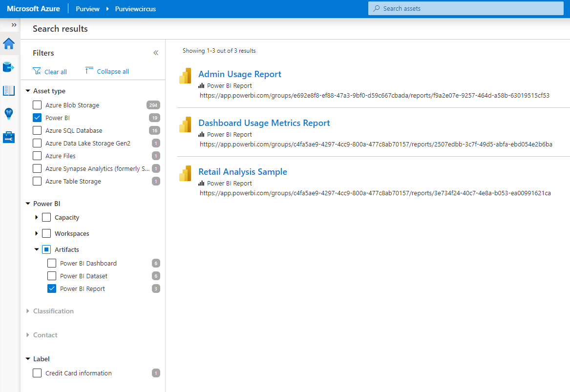This screenshot has width=570, height=392.
Task: Click Purviewcircus in the top breadcrumb
Action: click(135, 9)
